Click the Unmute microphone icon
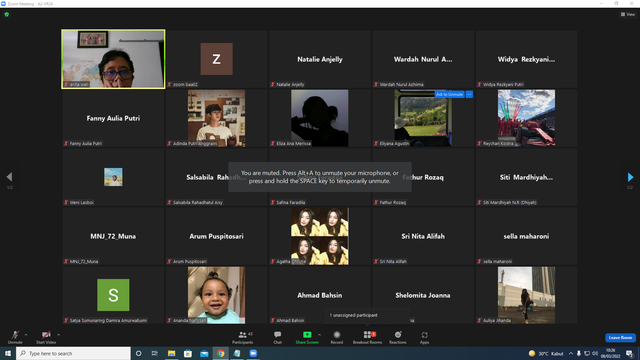Viewport: 640px width, 360px height. (x=15, y=335)
